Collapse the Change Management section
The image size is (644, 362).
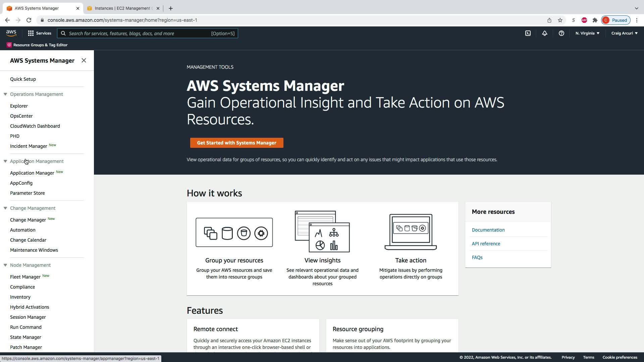[x=5, y=208]
